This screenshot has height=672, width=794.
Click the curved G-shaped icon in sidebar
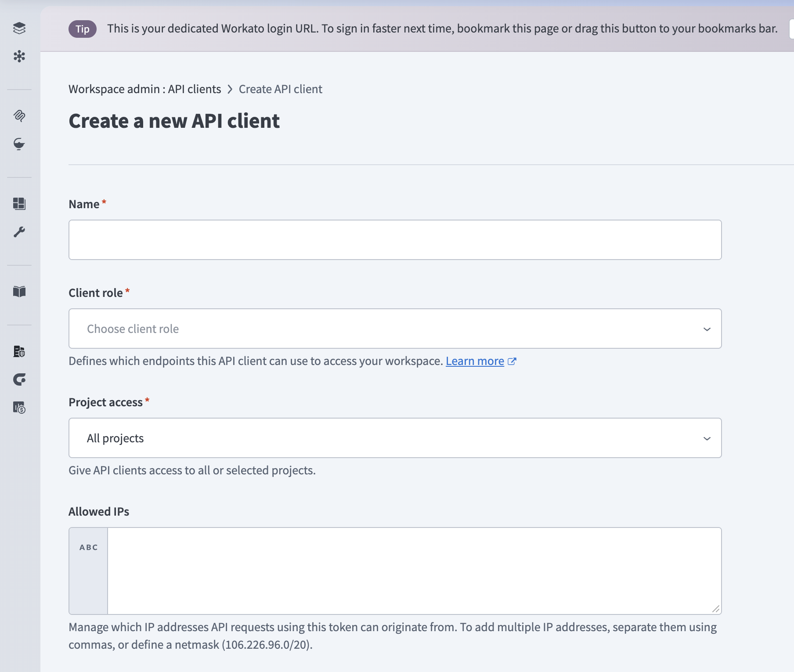[19, 379]
